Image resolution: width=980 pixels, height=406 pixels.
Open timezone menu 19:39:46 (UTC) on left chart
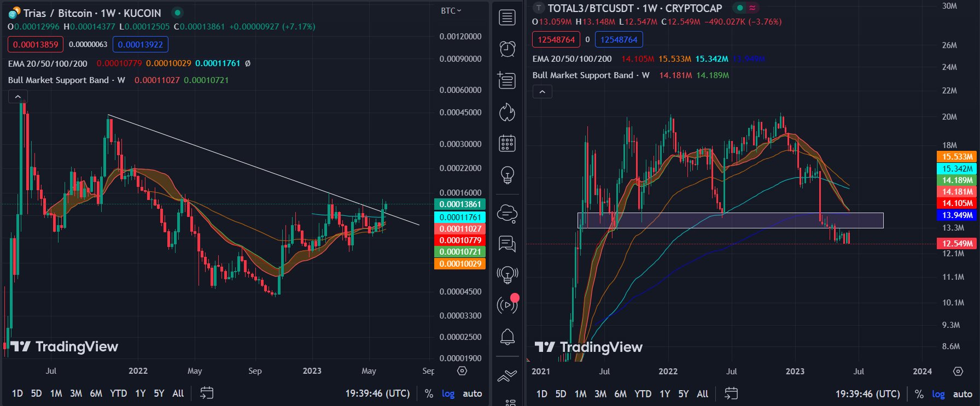[377, 393]
